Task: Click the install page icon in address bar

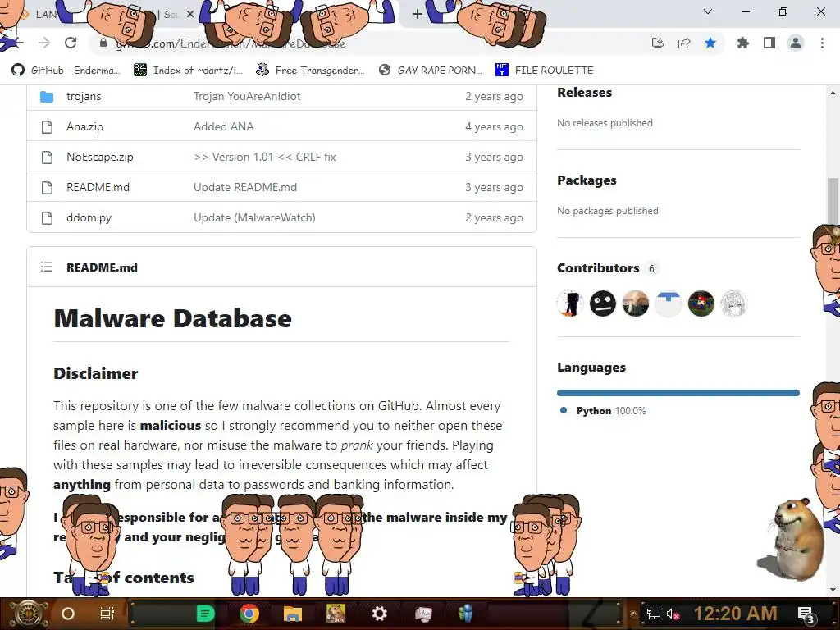Action: [x=657, y=43]
